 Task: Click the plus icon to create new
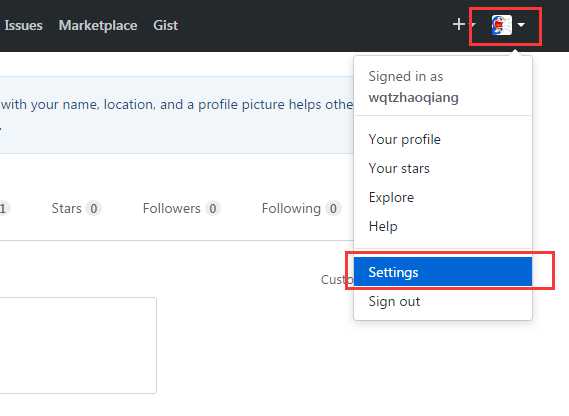click(x=459, y=25)
